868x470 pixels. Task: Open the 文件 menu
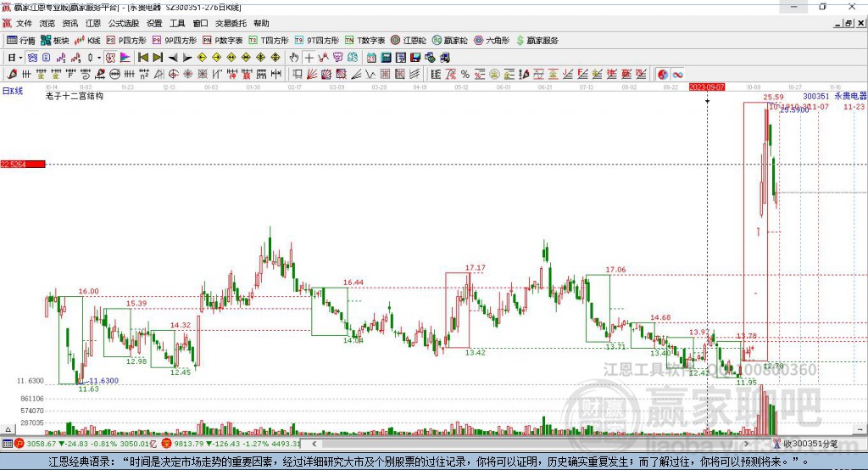[24, 23]
